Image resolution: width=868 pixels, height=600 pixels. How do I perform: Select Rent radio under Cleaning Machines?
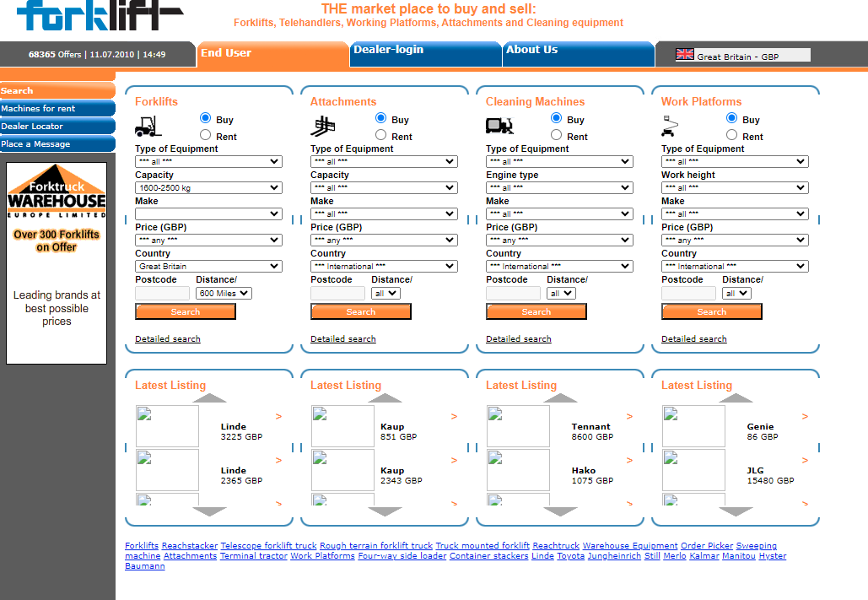[x=556, y=135]
